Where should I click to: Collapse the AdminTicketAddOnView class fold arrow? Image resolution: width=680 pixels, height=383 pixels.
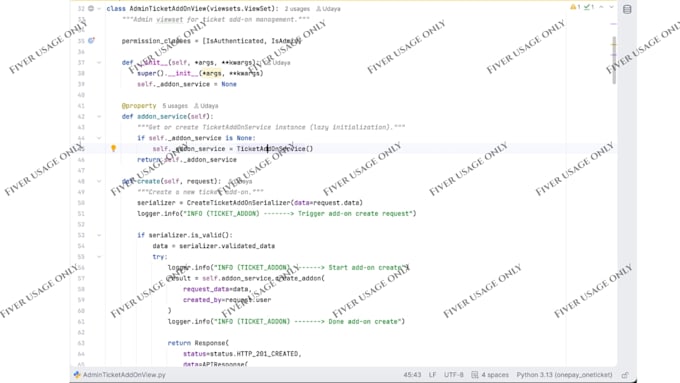99,9
